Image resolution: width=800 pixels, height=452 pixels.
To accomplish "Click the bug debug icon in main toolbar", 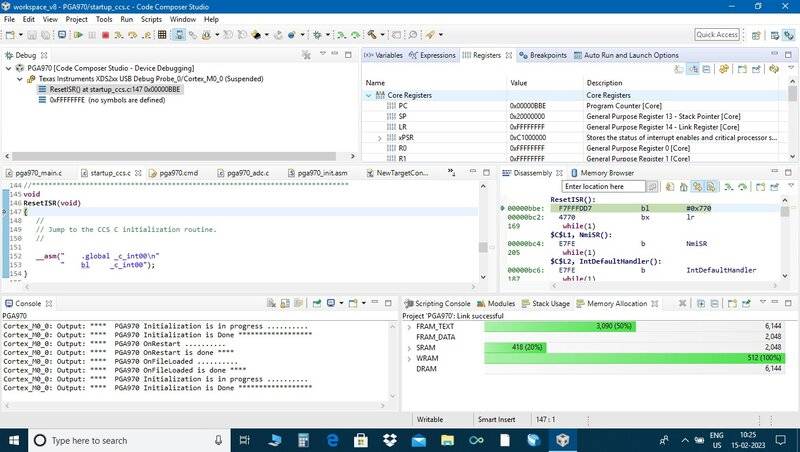I will click(317, 35).
